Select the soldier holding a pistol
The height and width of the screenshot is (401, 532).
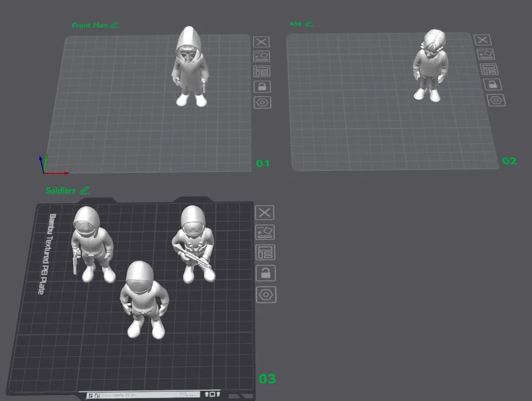93,244
